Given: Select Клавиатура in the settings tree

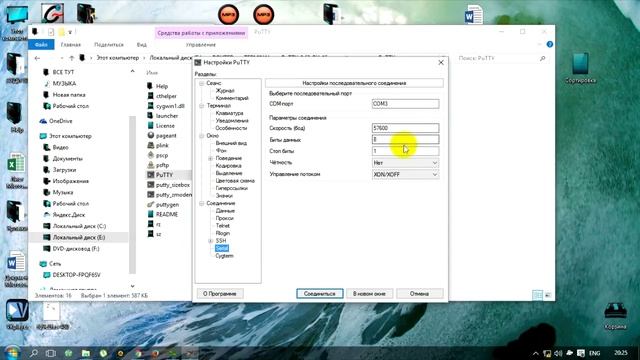Looking at the screenshot, I should click(229, 113).
